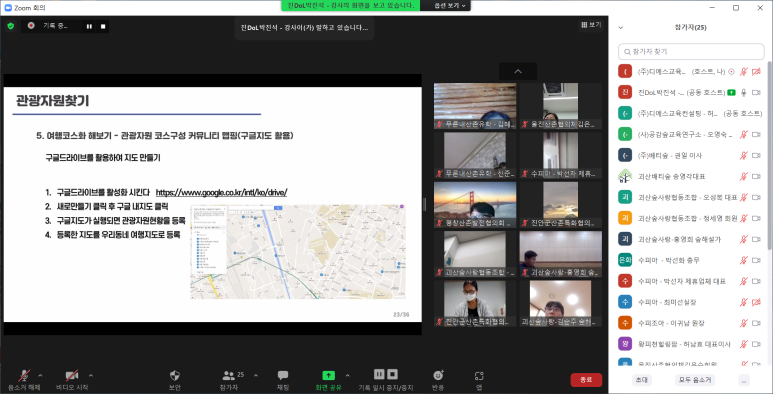Screen dimensions: 773x394
Task: Stop recording via top-left square icon
Action: coord(103,26)
